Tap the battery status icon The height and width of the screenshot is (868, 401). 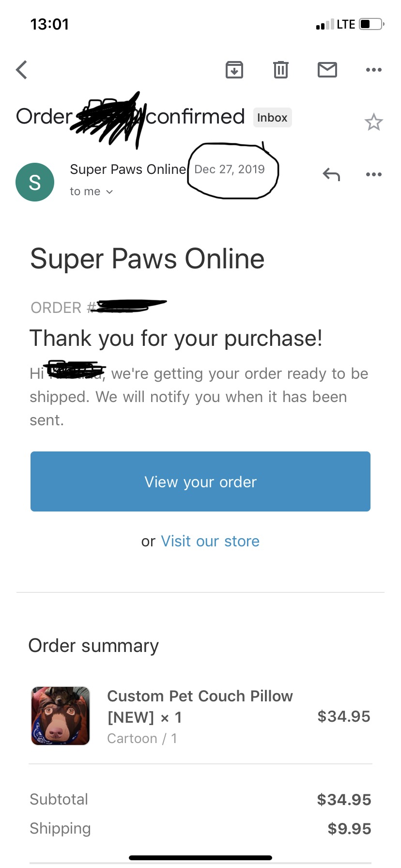click(372, 24)
